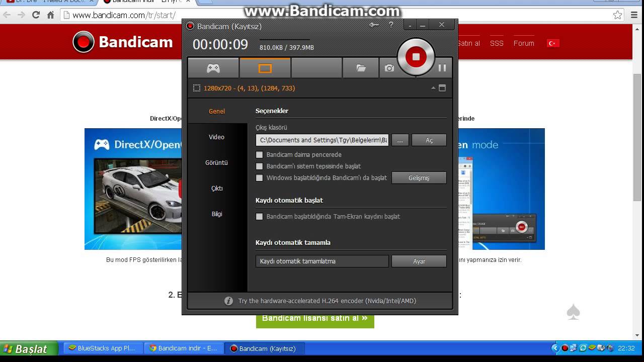Open the Forum link in website header
The width and height of the screenshot is (644, 362).
pos(524,43)
